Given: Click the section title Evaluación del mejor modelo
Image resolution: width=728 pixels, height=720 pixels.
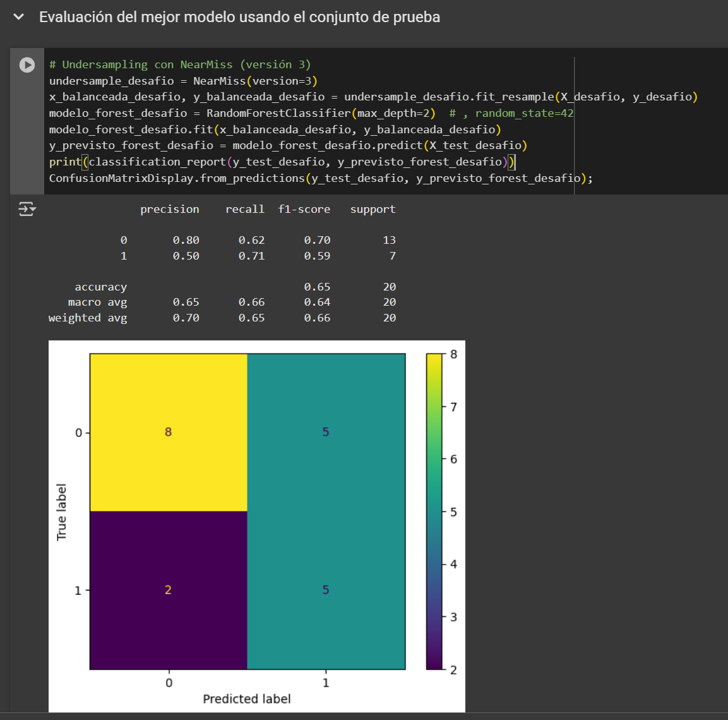Looking at the screenshot, I should click(x=239, y=17).
